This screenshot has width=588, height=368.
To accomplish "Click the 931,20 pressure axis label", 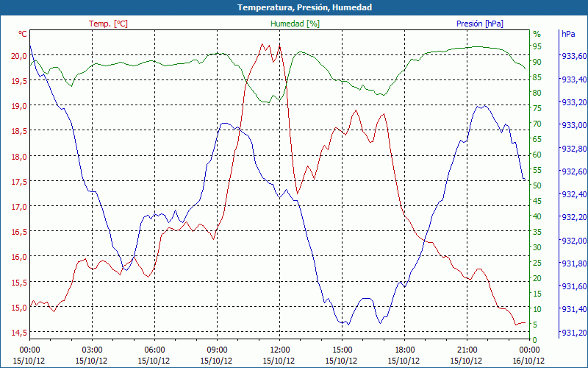I will coord(574,333).
